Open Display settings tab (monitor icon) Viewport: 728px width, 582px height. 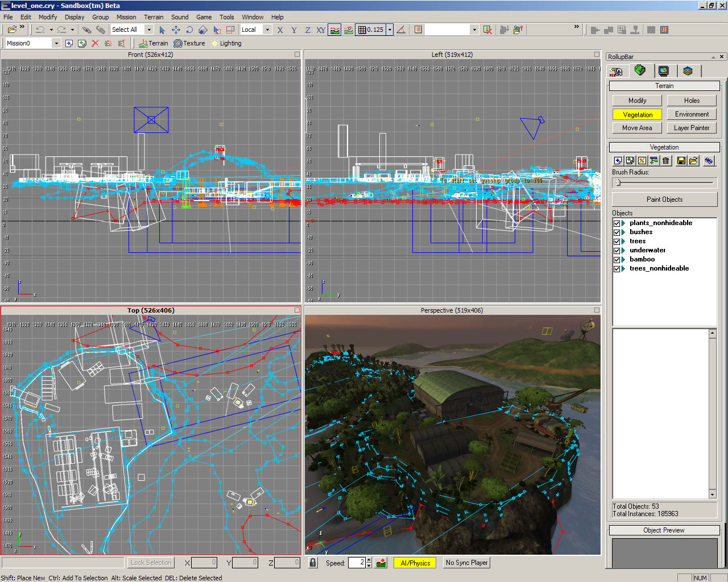coord(663,70)
